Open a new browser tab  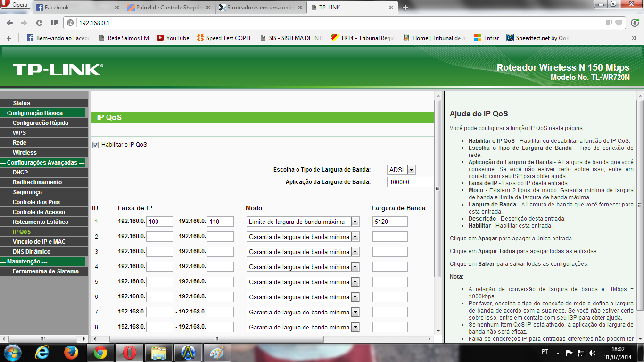405,8
